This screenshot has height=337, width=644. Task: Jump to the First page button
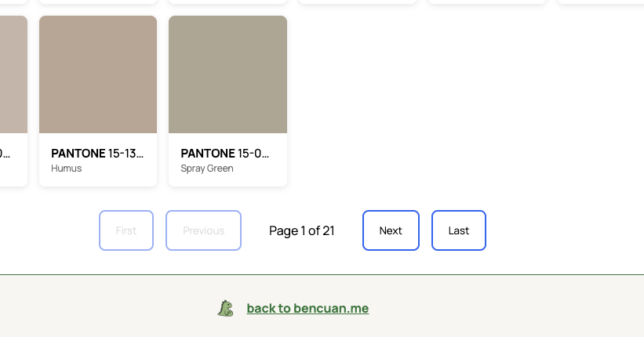point(126,230)
